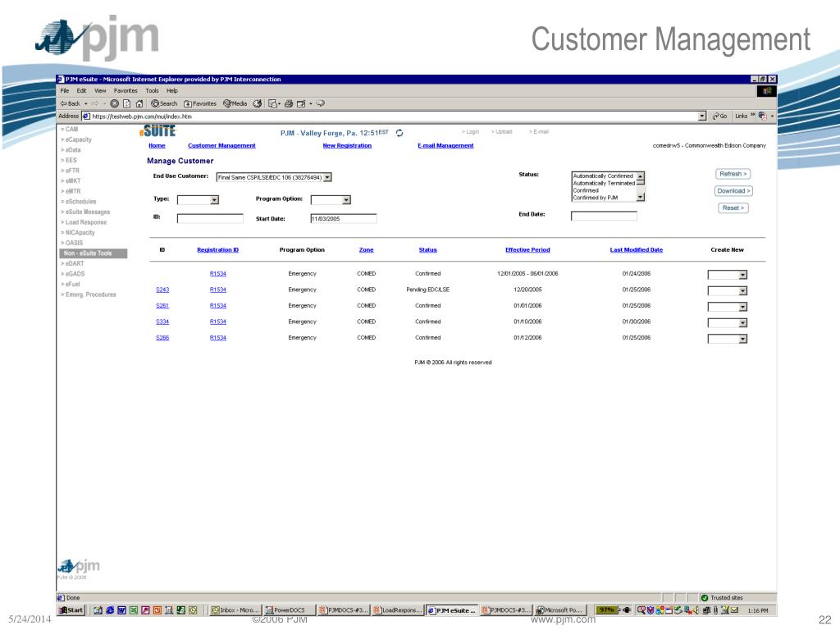Click the Home link in eSuite navigation
840x630 pixels.
click(157, 145)
